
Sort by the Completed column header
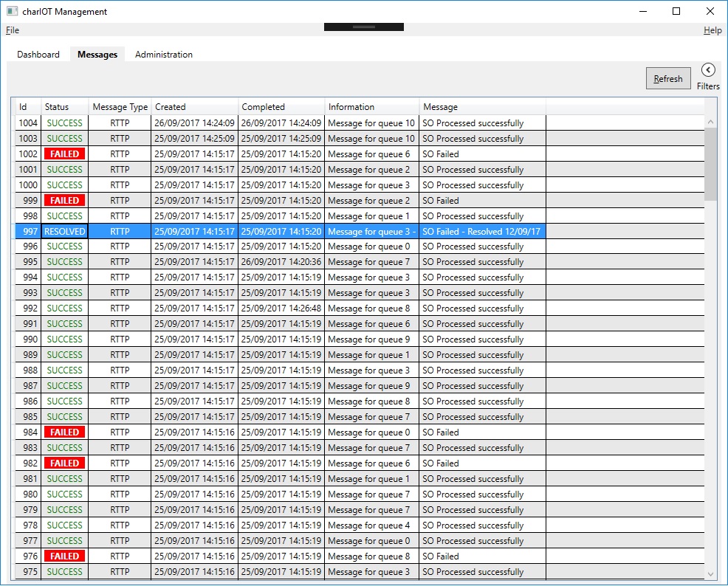tap(281, 107)
